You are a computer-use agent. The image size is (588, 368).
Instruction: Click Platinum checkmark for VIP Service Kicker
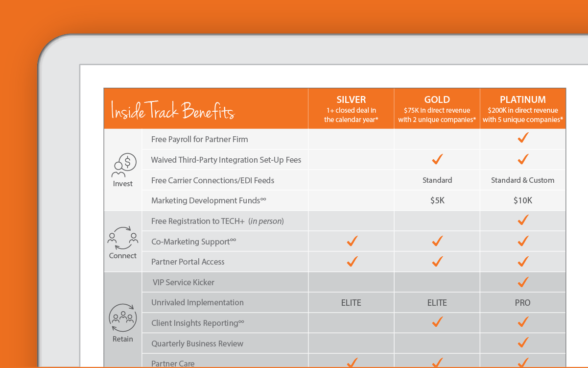[x=523, y=282]
